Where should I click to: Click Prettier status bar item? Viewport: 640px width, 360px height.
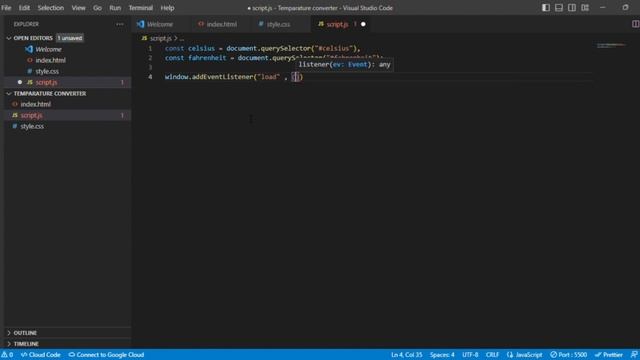[x=609, y=355]
